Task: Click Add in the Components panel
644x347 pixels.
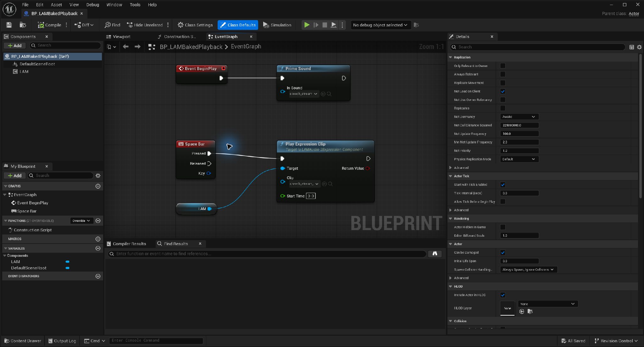Action: pos(15,46)
